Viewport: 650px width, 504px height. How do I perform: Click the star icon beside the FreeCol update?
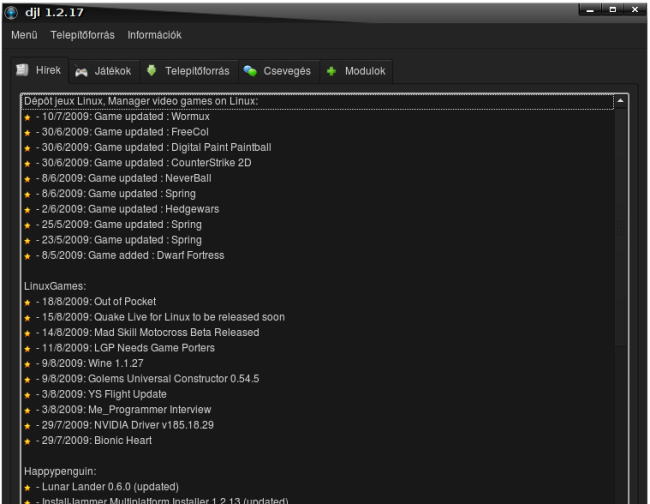click(27, 133)
